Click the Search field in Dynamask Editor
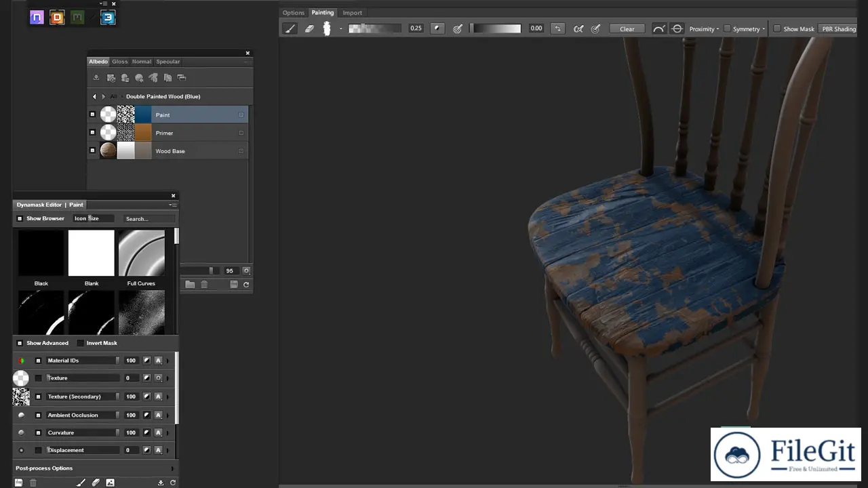This screenshot has width=868, height=488. [149, 218]
